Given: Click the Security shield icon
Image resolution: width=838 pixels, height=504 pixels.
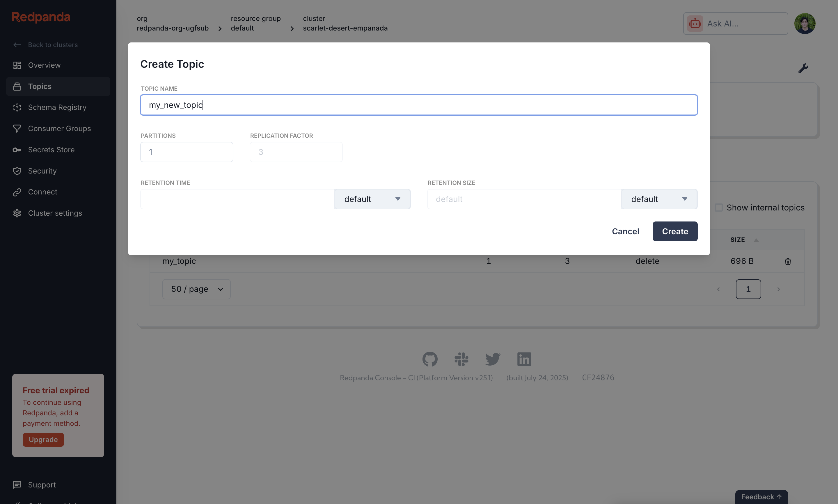Looking at the screenshot, I should click(17, 171).
